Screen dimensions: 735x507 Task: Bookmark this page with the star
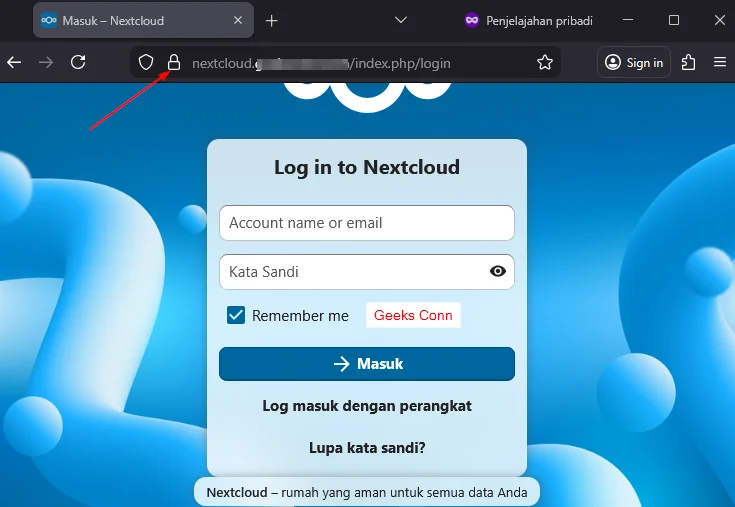pyautogui.click(x=545, y=62)
